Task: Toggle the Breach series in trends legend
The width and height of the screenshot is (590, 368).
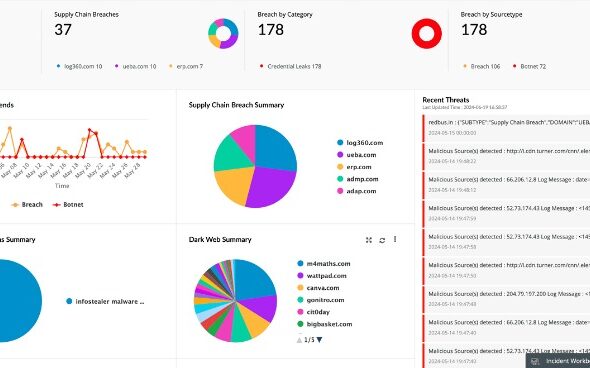Action: coord(27,205)
